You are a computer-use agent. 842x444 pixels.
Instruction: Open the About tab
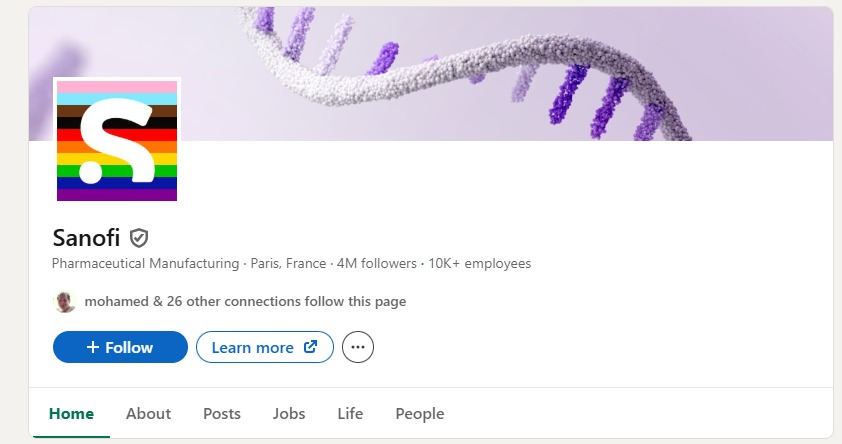point(148,413)
